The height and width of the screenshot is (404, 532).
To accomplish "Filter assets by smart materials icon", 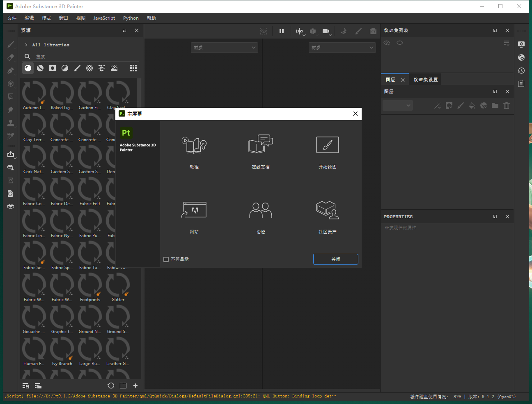I will tap(40, 68).
